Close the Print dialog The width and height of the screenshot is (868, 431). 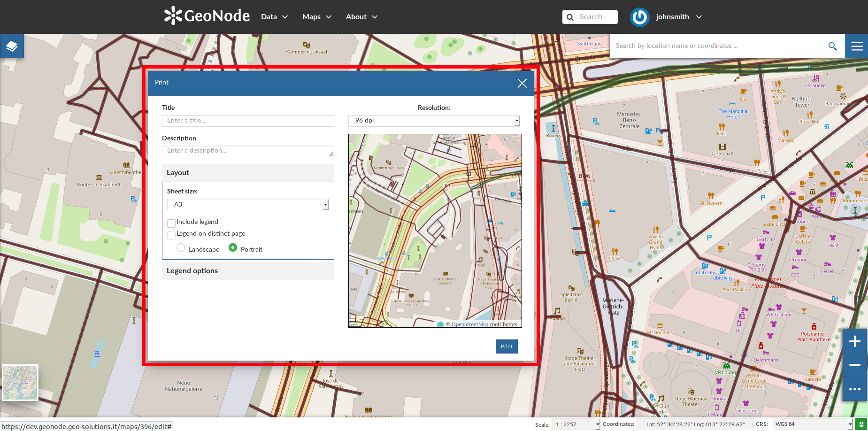pyautogui.click(x=522, y=84)
